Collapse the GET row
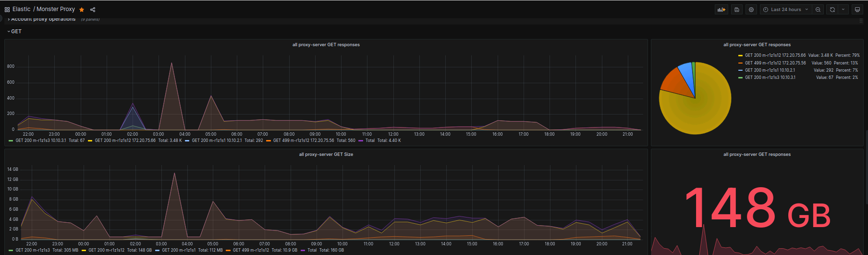The image size is (868, 255). click(x=14, y=31)
